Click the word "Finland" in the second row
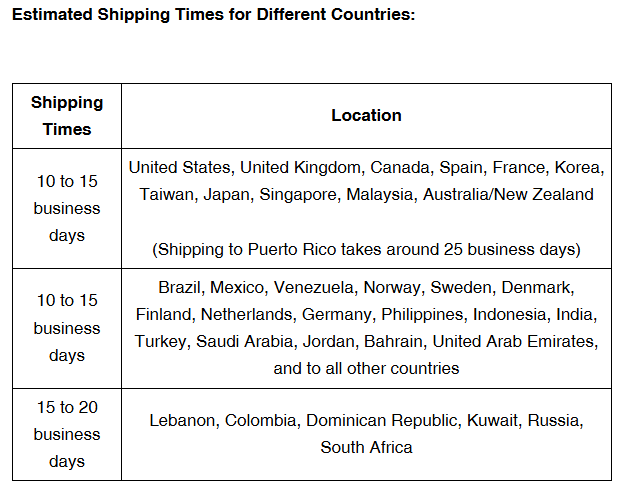This screenshot has width=620, height=486. 163,314
